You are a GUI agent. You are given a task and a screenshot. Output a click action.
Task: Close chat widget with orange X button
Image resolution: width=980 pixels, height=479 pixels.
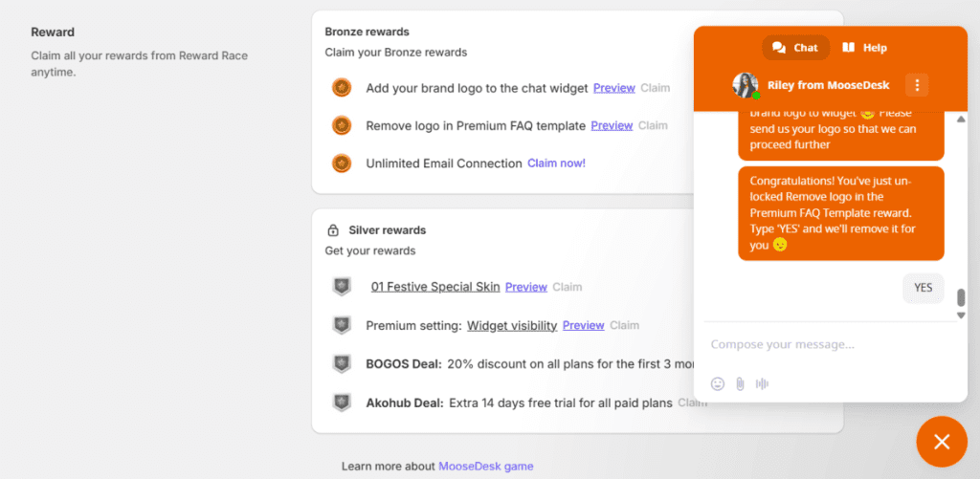pyautogui.click(x=942, y=442)
